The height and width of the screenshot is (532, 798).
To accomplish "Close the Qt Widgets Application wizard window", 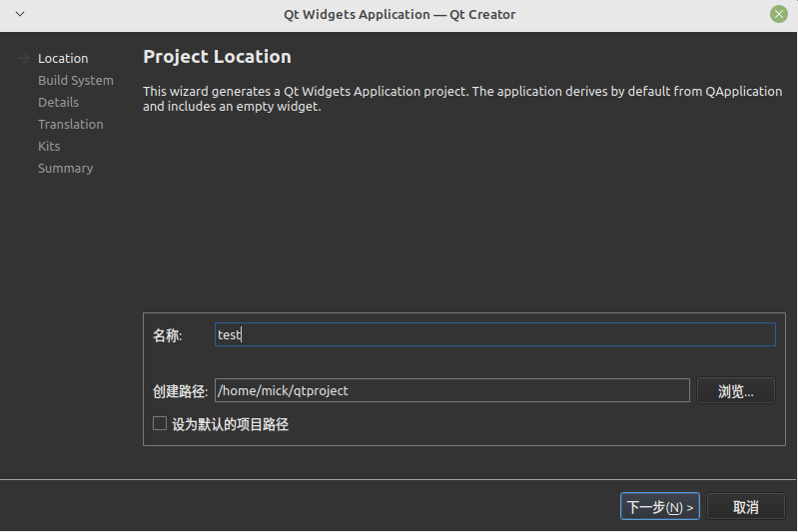I will tap(779, 14).
